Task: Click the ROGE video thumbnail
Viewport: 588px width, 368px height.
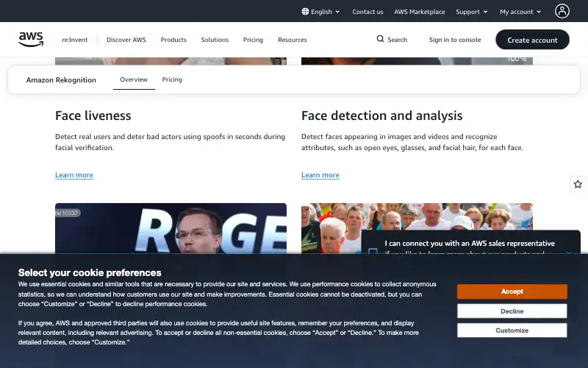Action: (x=171, y=228)
